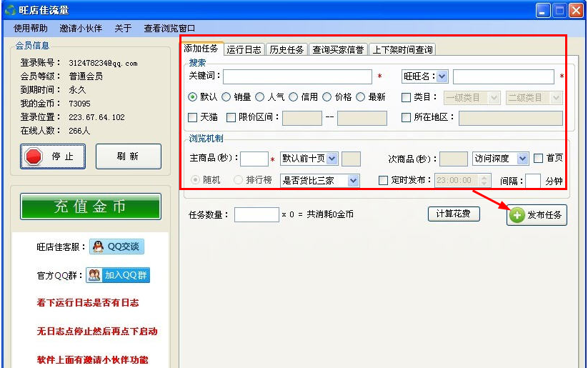The height and width of the screenshot is (368, 588).
Task: Click the red text 软件上面有邀请小伙伴功能
Action: tap(93, 359)
